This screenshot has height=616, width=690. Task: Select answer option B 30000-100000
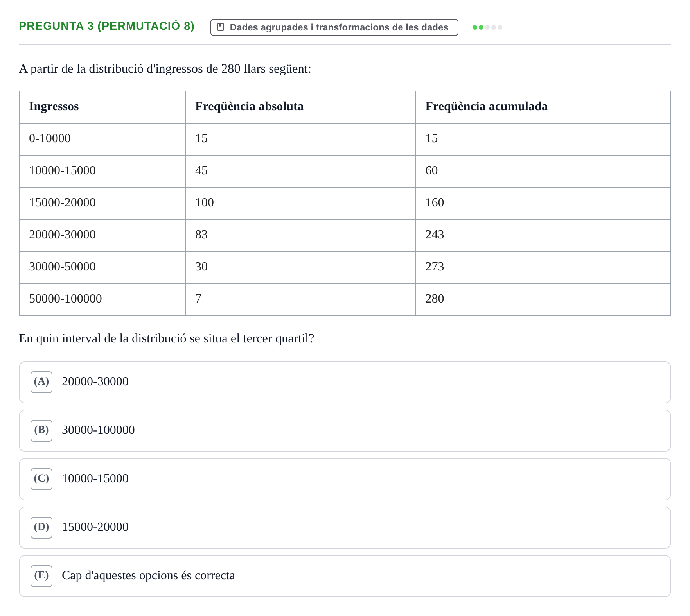(x=345, y=431)
